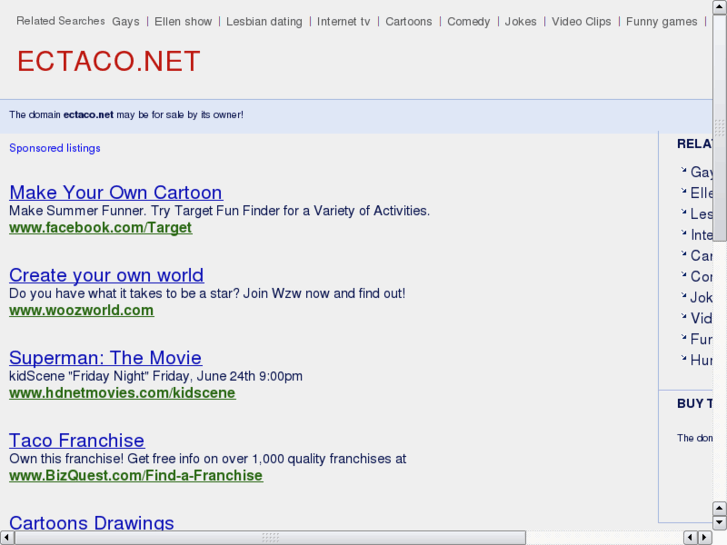This screenshot has width=727, height=545.
Task: Visit www.hdnetmovies.com/kidscene link
Action: [122, 393]
